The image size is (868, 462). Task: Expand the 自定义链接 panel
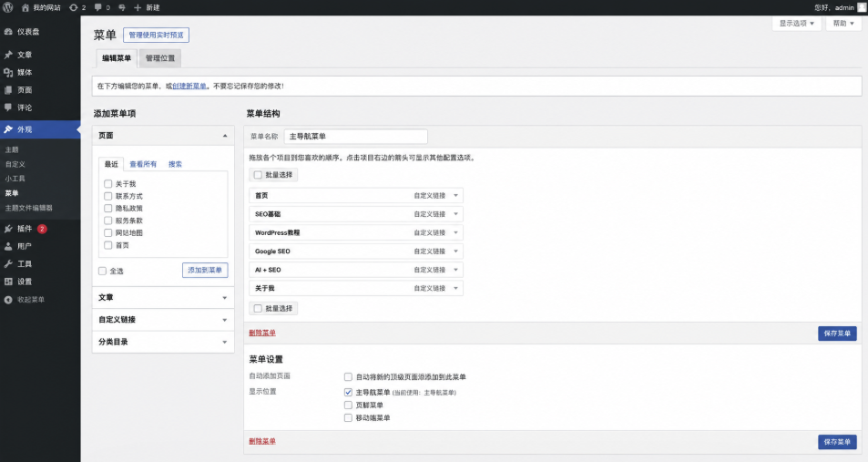click(x=163, y=320)
